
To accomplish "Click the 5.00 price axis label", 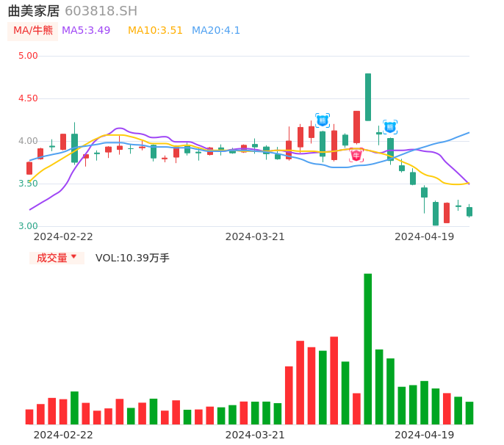I will click(28, 56).
